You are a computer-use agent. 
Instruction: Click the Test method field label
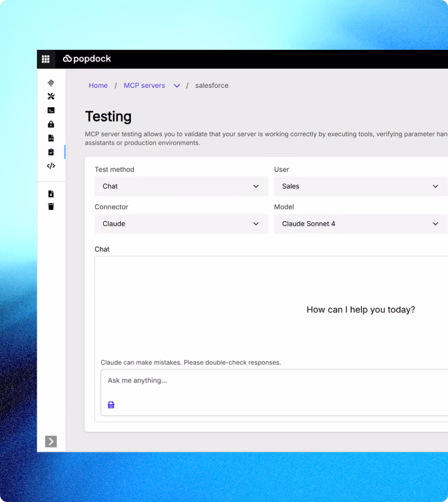coord(114,169)
